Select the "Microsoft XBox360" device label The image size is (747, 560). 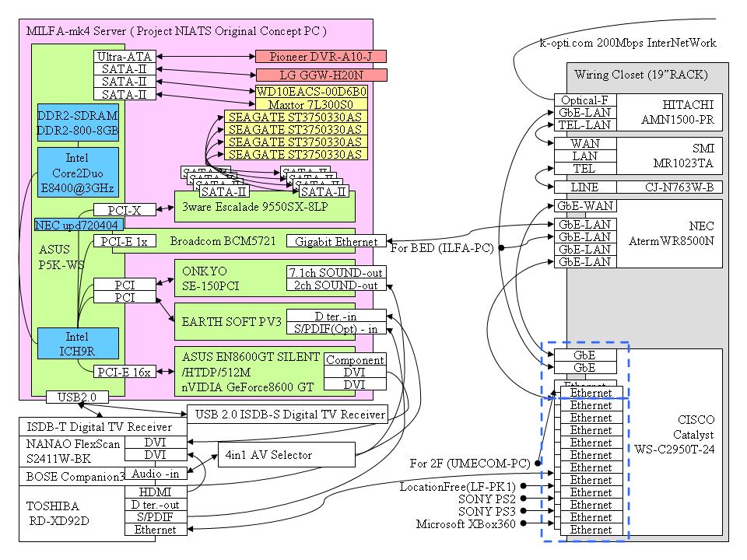466,523
